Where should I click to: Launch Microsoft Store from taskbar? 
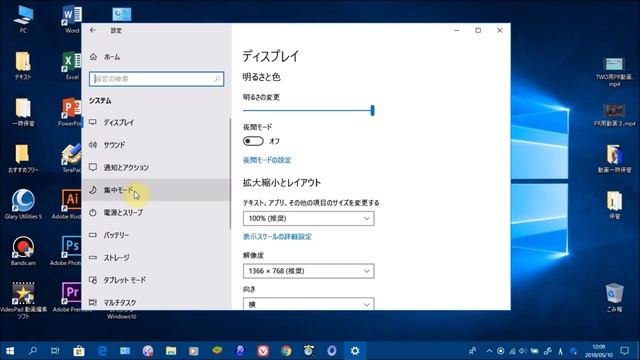coord(79,351)
